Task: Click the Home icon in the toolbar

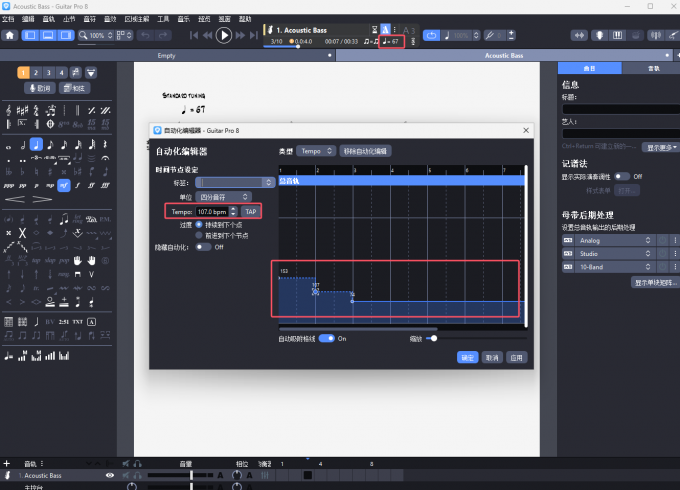Action: click(10, 35)
